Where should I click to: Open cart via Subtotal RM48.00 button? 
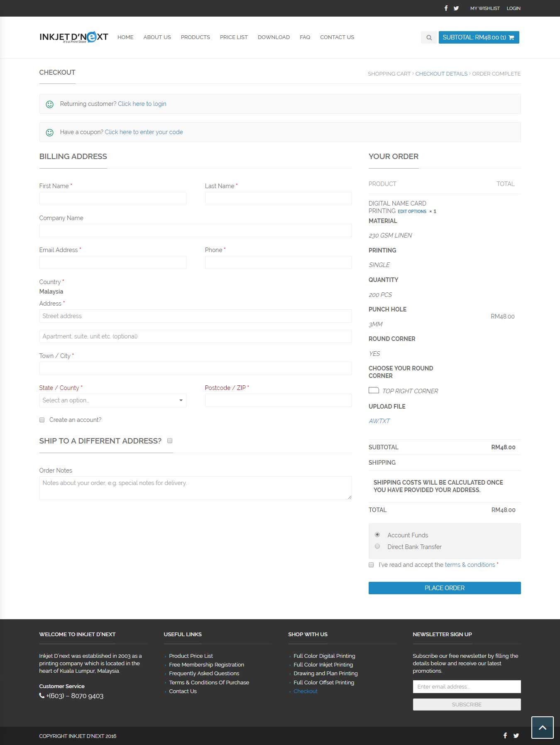[x=479, y=37]
